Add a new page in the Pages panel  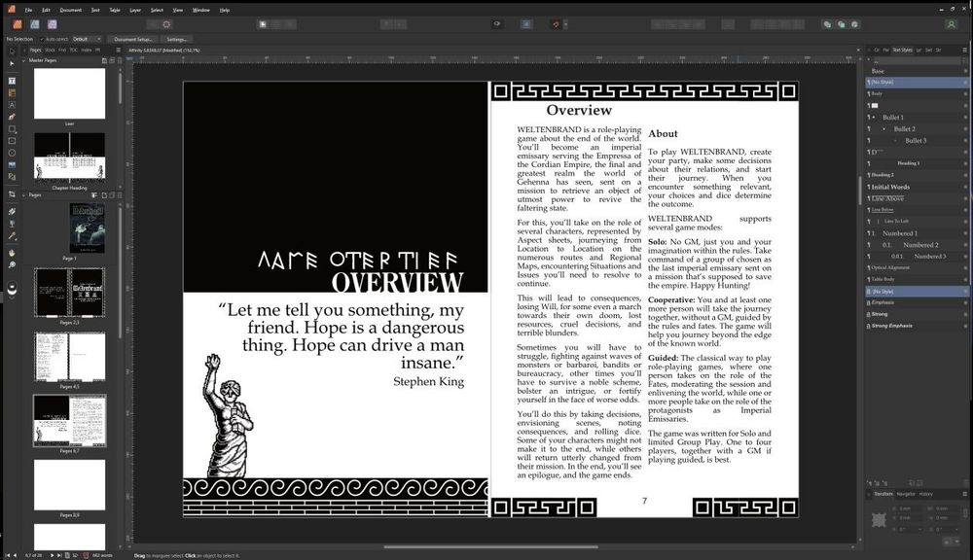pyautogui.click(x=105, y=195)
